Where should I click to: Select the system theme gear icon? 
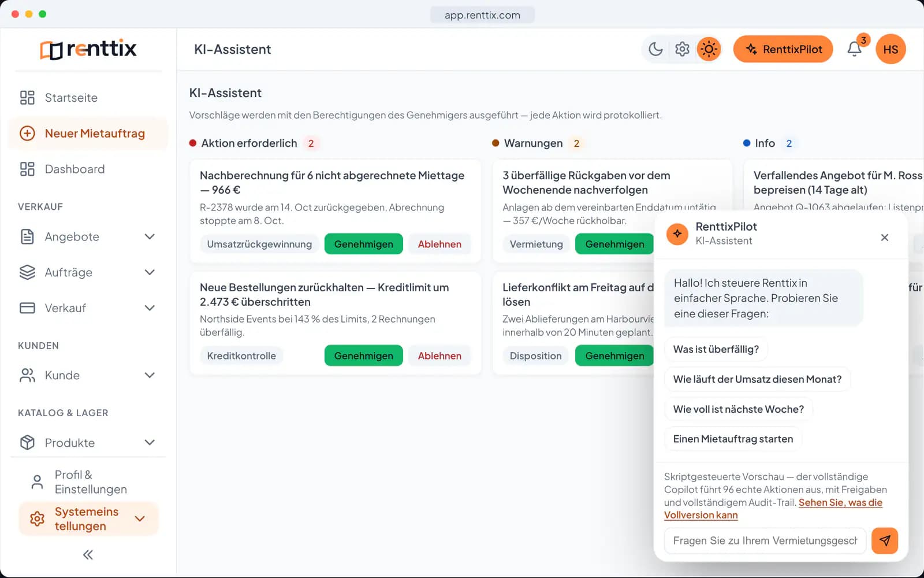(682, 49)
